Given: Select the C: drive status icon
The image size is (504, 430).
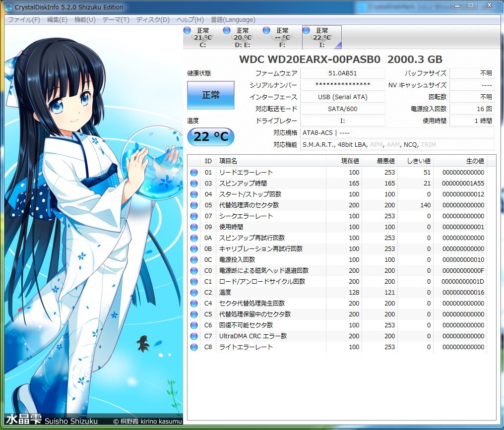Looking at the screenshot, I should tap(187, 31).
